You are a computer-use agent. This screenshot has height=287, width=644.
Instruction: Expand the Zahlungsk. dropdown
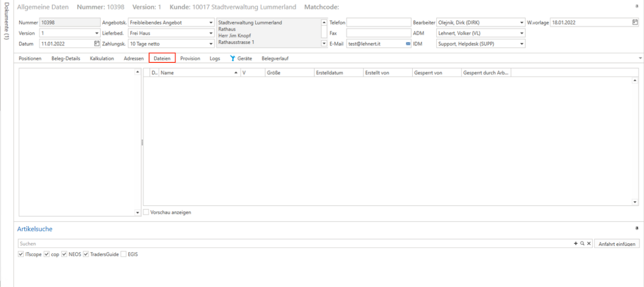coord(211,44)
